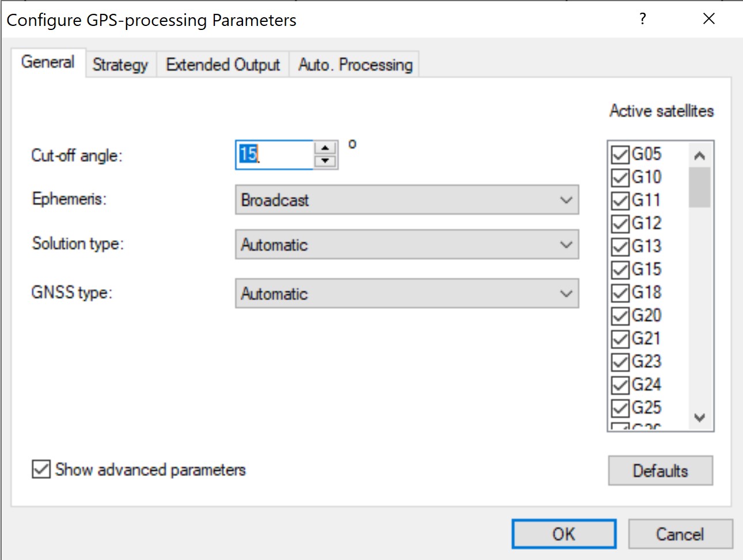Expand the Solution type dropdown

[x=407, y=244]
